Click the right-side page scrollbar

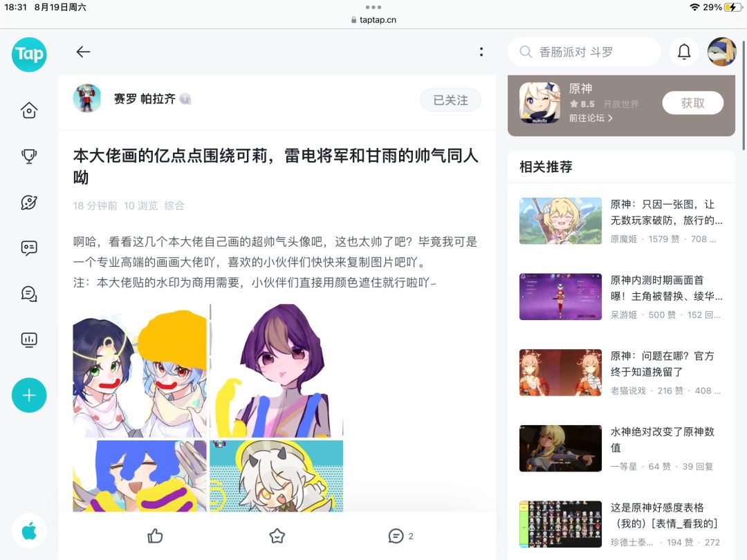pos(743,95)
